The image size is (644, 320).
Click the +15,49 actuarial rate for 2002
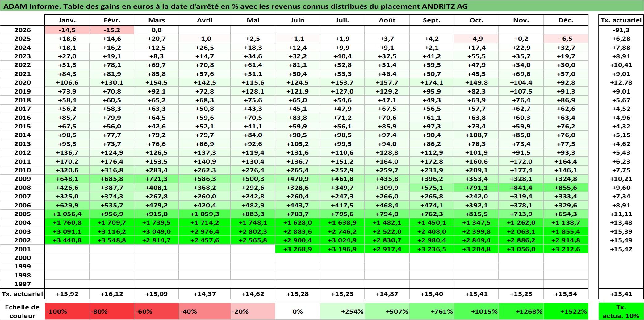[621, 240]
